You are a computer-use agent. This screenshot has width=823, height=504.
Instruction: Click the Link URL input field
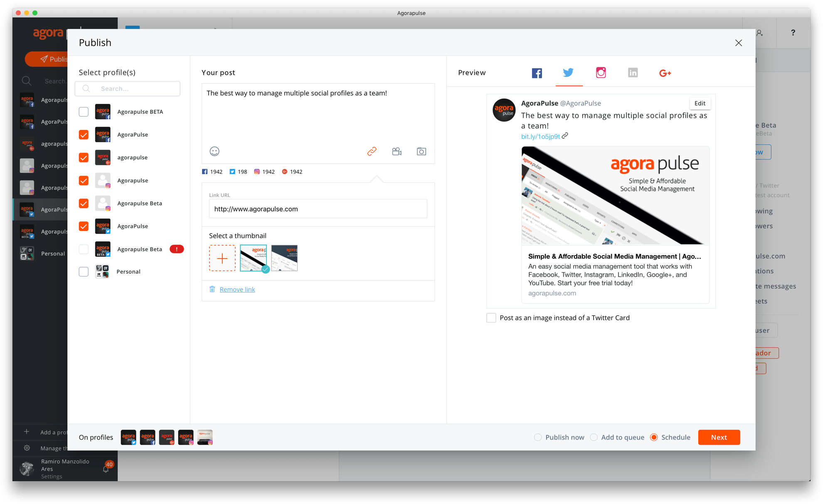point(319,209)
